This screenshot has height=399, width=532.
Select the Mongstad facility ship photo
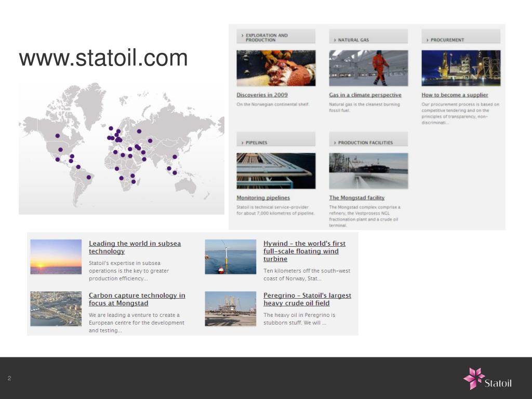(368, 171)
